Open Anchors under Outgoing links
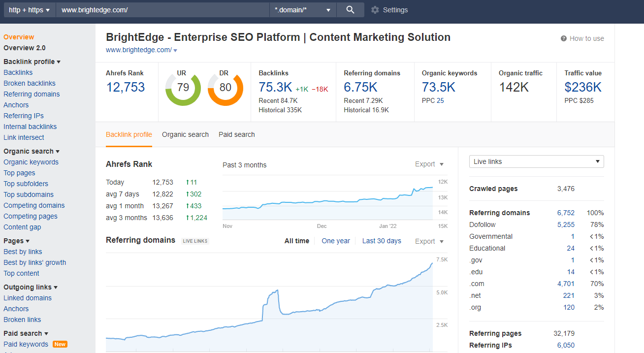 coord(16,309)
